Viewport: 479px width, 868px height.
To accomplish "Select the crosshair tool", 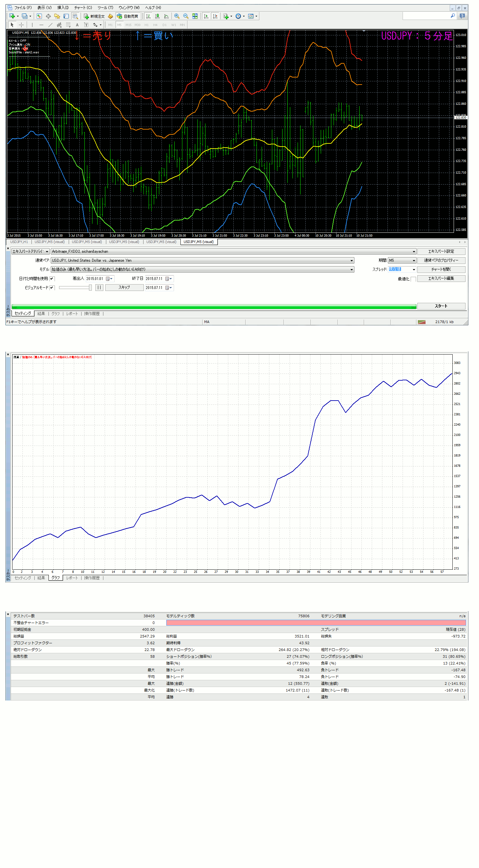I will click(21, 25).
